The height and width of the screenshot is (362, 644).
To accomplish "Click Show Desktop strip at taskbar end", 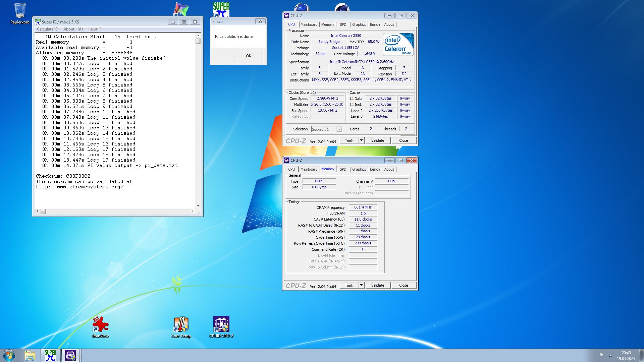I will pos(641,355).
